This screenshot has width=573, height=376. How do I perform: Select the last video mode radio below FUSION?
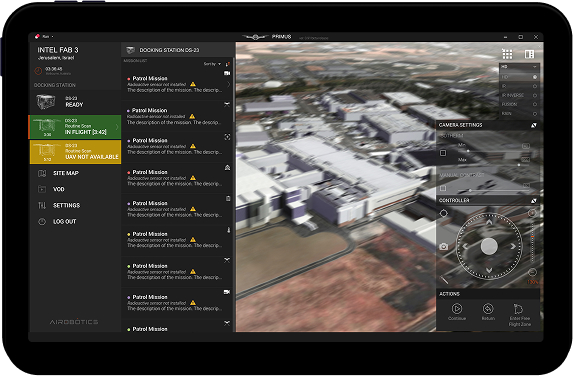535,114
